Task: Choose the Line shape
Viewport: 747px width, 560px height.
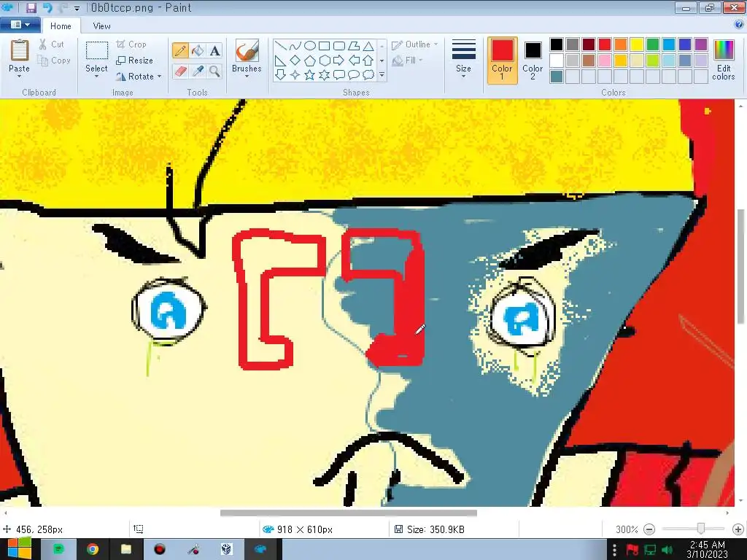Action: (x=281, y=46)
